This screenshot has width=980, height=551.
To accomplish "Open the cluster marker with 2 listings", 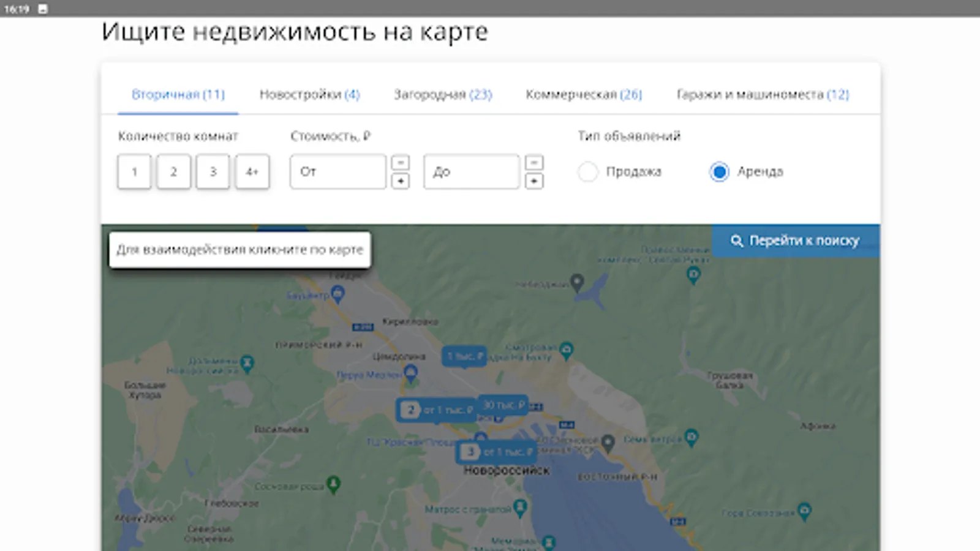I will (436, 410).
